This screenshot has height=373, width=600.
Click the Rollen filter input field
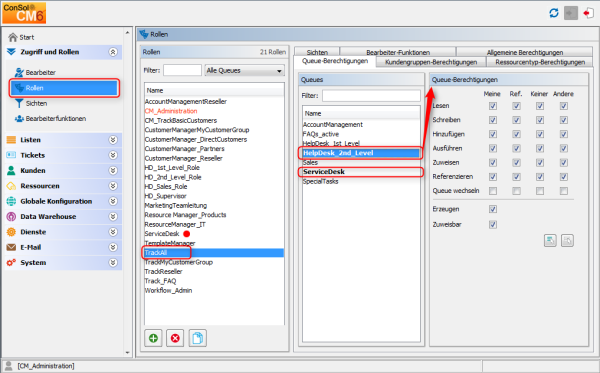click(x=182, y=70)
